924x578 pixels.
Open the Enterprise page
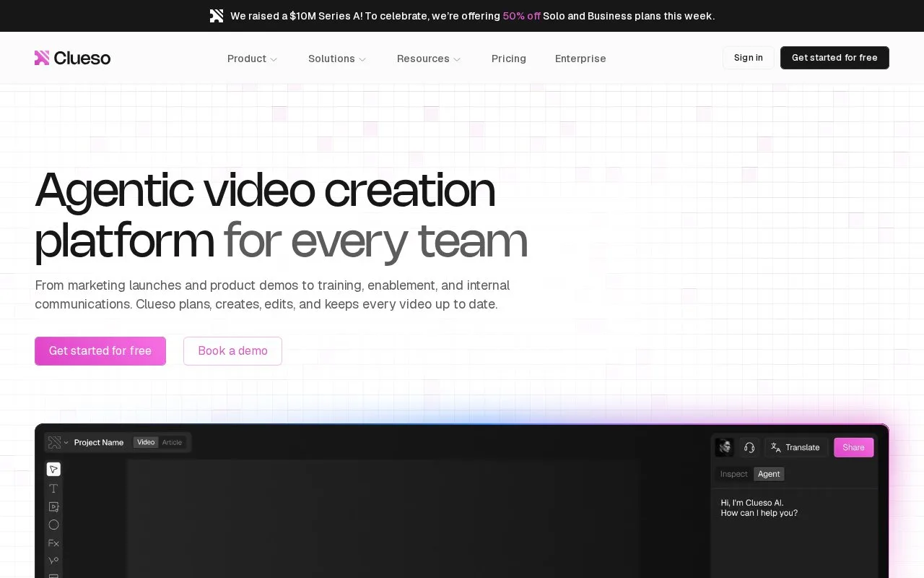[x=580, y=59]
